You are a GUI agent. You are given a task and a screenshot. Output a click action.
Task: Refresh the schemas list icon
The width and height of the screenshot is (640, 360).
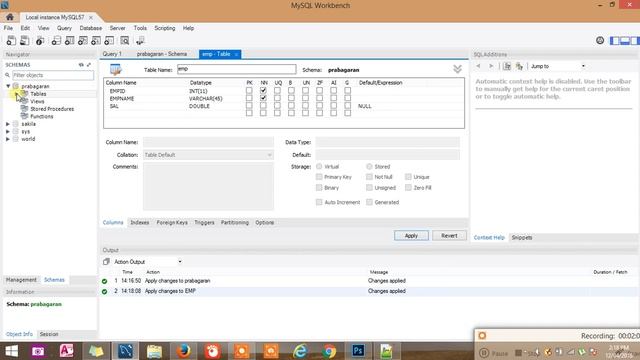(81, 65)
